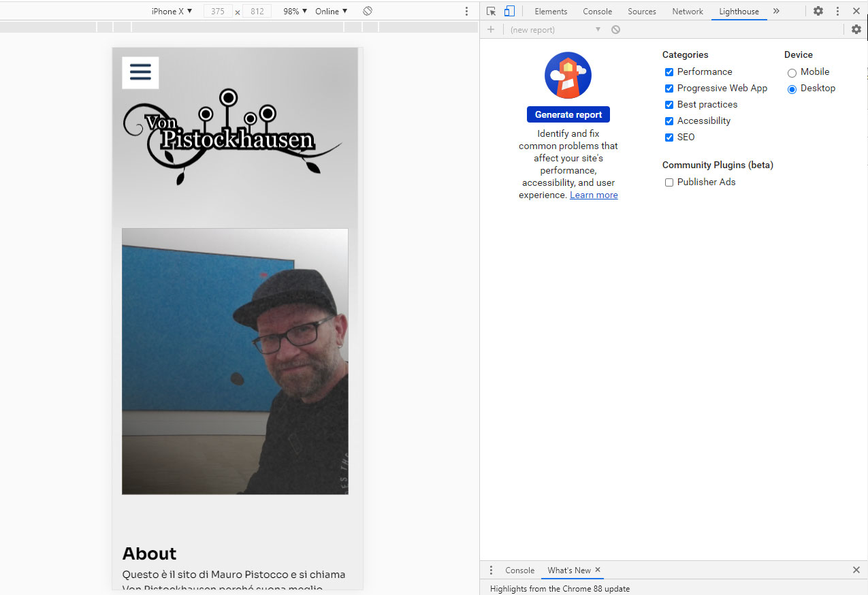The width and height of the screenshot is (868, 595).
Task: Uncheck the SEO checkbox
Action: [x=669, y=138]
